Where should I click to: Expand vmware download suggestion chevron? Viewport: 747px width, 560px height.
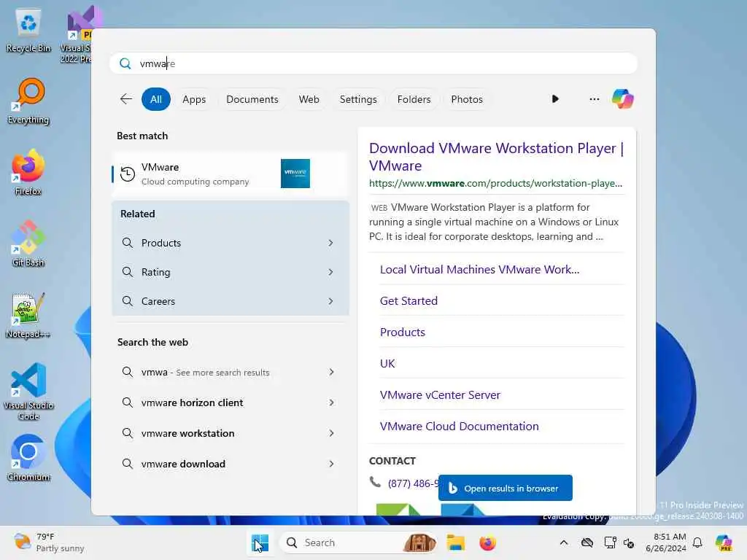click(x=331, y=463)
